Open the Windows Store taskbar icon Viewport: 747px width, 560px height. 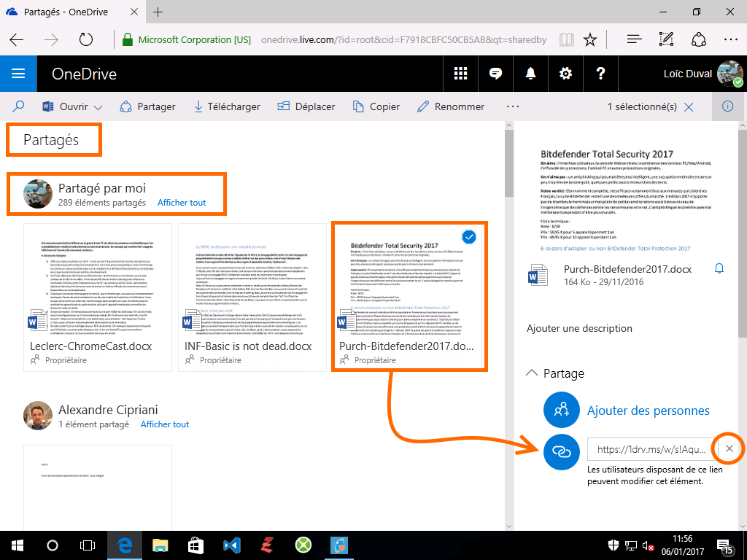point(196,545)
